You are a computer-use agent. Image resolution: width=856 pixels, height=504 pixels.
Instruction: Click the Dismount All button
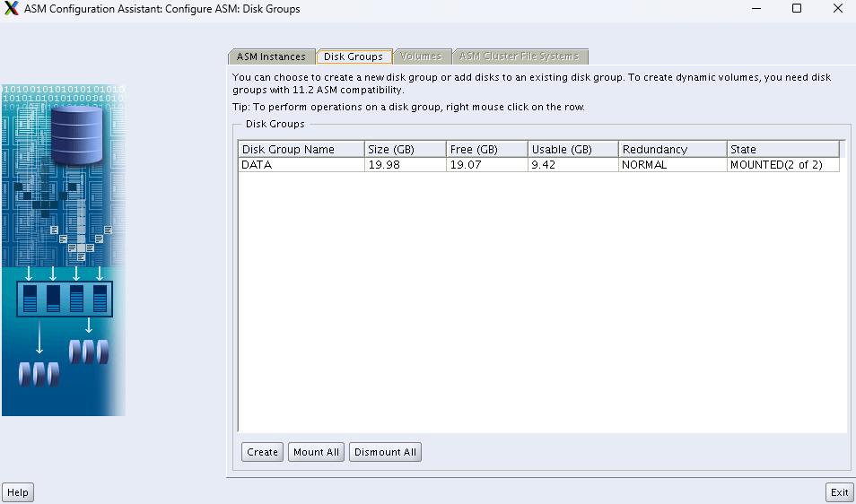pos(386,452)
